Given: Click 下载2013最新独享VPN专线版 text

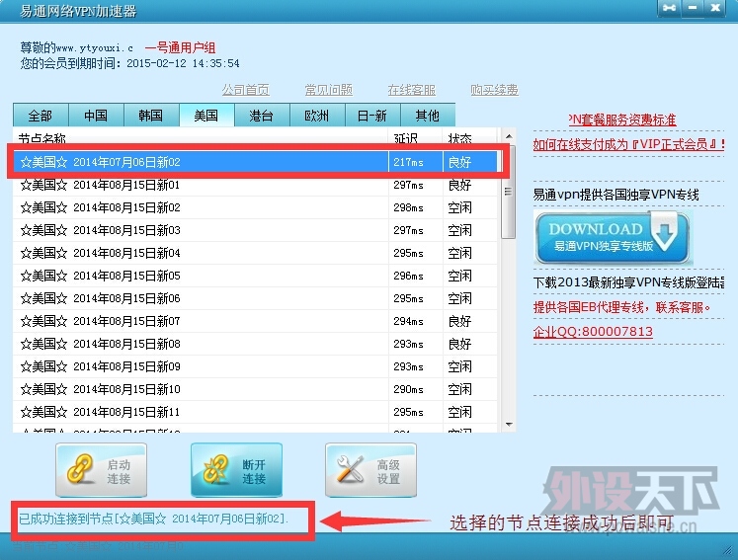Looking at the screenshot, I should pyautogui.click(x=628, y=282).
